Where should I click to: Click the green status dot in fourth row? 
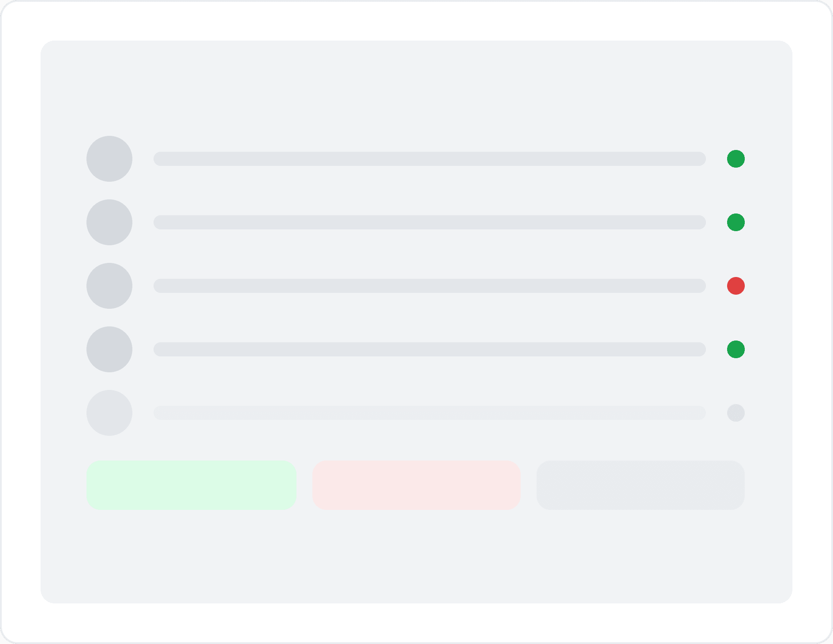pos(736,349)
